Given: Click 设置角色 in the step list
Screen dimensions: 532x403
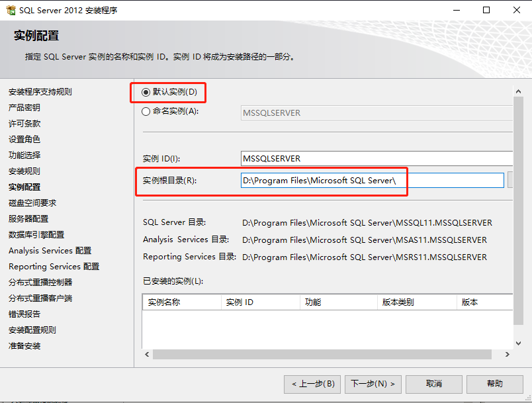Looking at the screenshot, I should (24, 140).
